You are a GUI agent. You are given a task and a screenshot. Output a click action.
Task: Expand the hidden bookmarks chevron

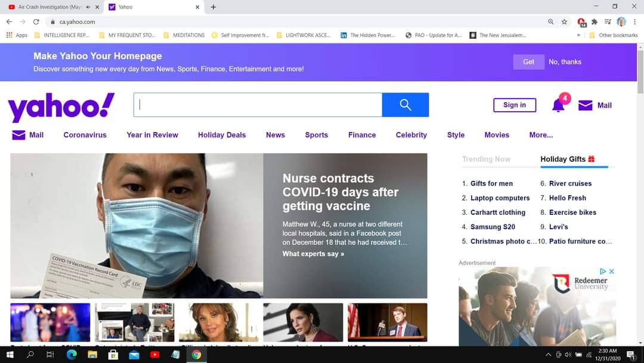point(578,35)
